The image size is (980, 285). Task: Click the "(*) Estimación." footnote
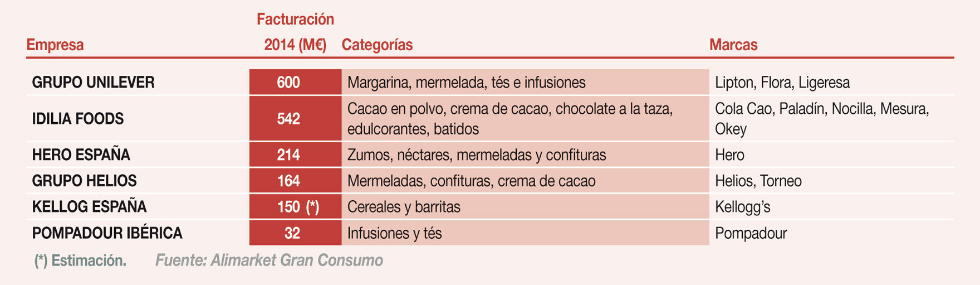(80, 260)
